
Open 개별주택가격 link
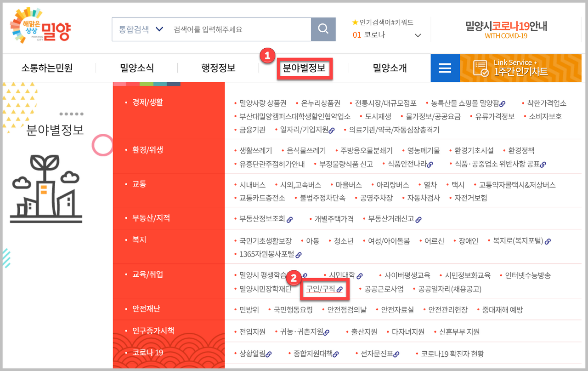click(334, 219)
